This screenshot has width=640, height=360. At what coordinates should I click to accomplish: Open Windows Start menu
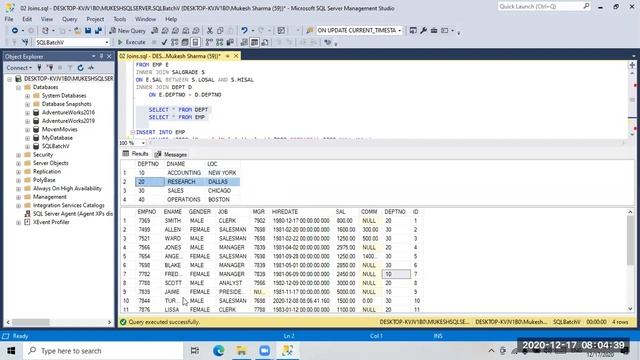coord(11,351)
